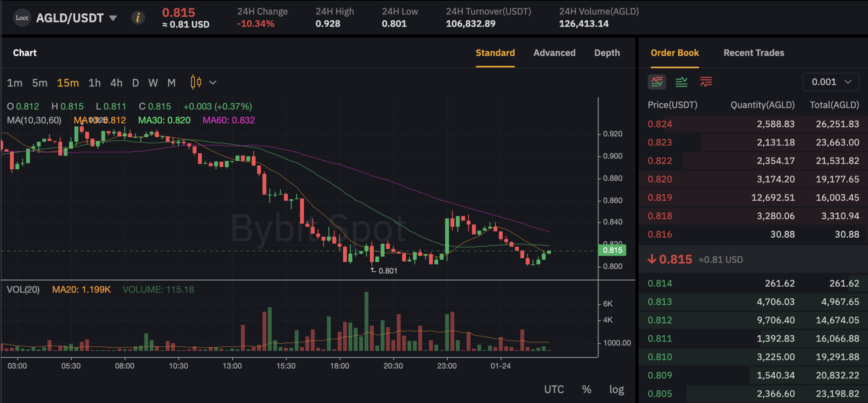
Task: Click the MA60 indicator label
Action: pyautogui.click(x=229, y=120)
